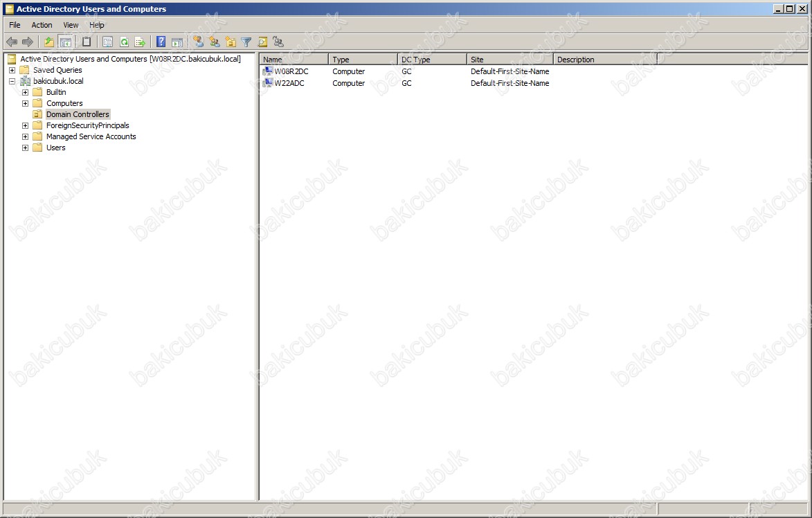Select Managed Service Accounts label in tree
The width and height of the screenshot is (812, 518).
(91, 136)
